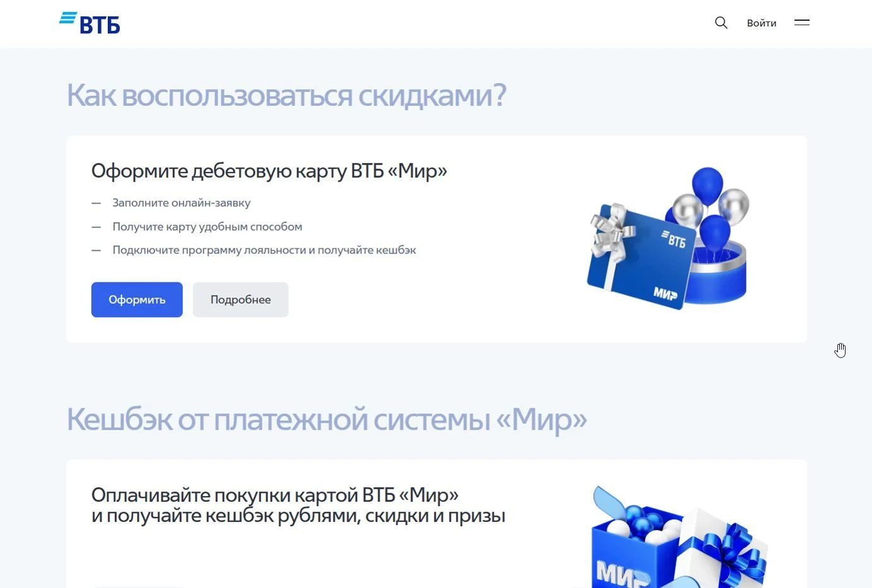Click the Подробнее button
This screenshot has width=872, height=588.
[241, 299]
